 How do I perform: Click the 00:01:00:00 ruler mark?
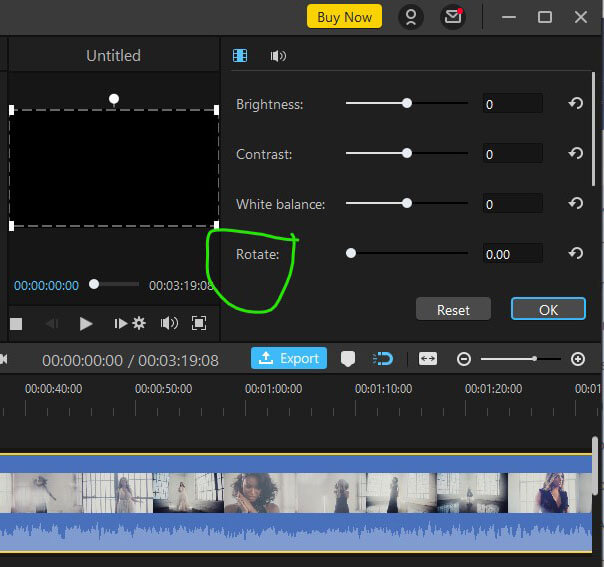click(x=273, y=389)
